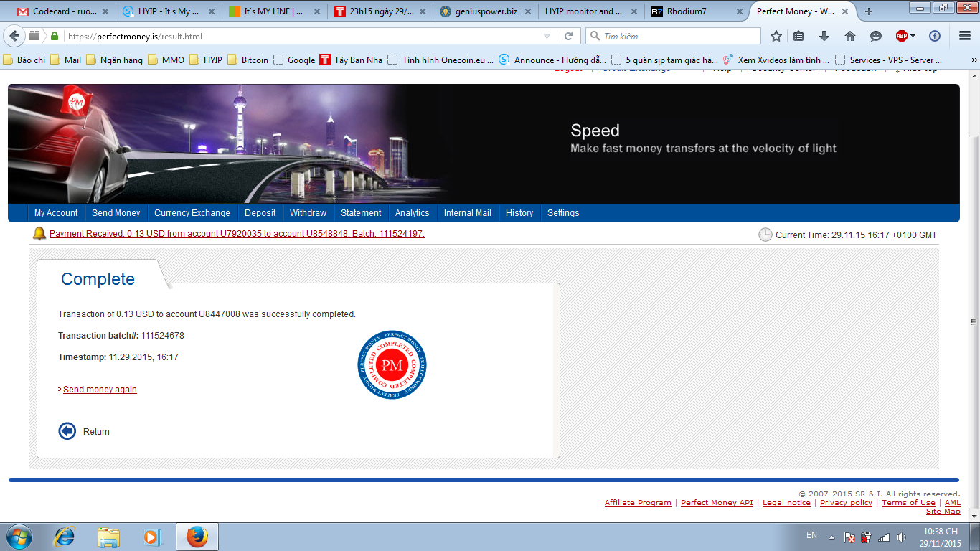Open the History menu item
The height and width of the screenshot is (551, 980).
pyautogui.click(x=519, y=213)
